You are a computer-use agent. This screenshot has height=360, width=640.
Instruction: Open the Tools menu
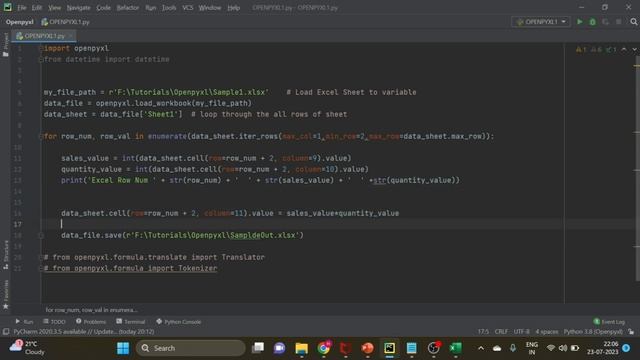tap(169, 8)
